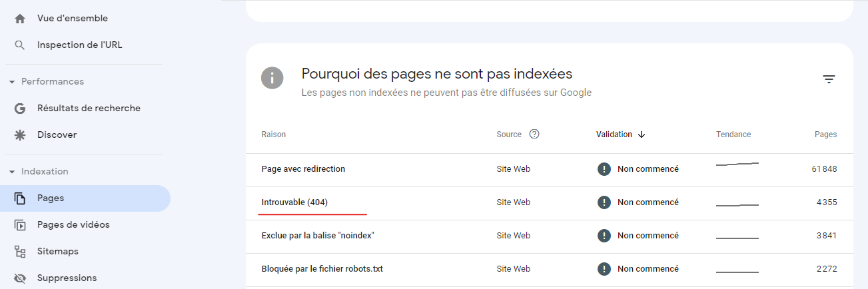
Task: Click the Sitemaps tree icon
Action: [x=20, y=252]
